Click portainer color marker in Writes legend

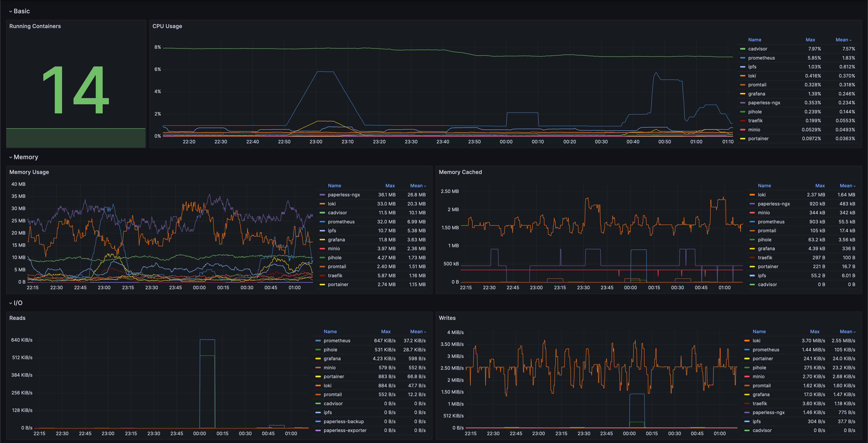tap(747, 359)
